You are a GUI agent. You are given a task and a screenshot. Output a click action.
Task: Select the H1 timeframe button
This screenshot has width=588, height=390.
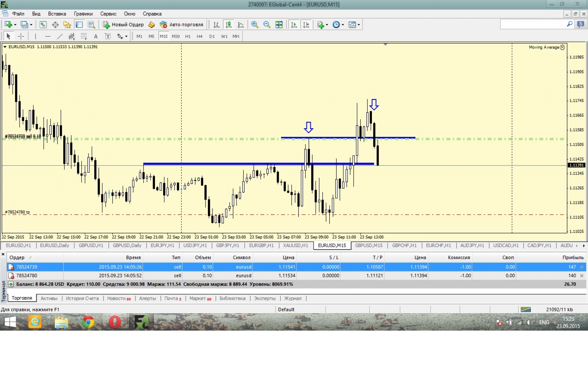[x=188, y=36]
